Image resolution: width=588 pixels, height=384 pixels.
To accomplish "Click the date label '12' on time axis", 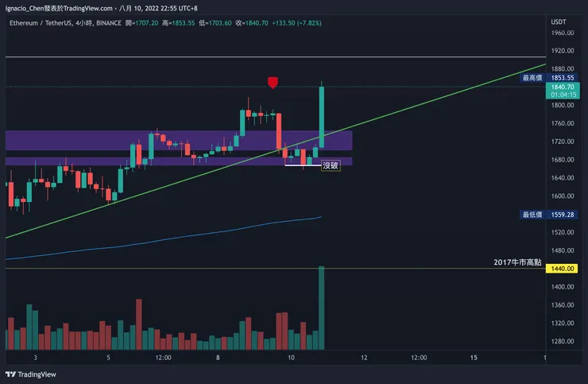I will (364, 358).
